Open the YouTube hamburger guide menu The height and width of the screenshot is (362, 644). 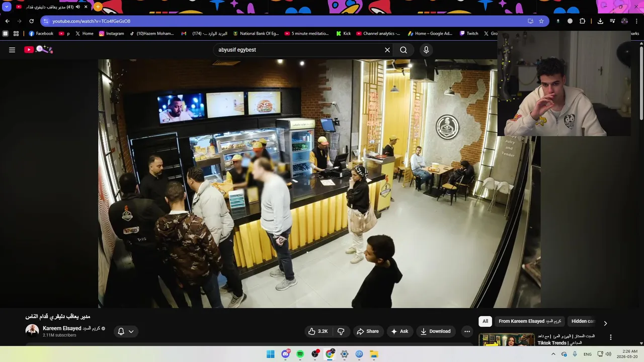pos(12,50)
